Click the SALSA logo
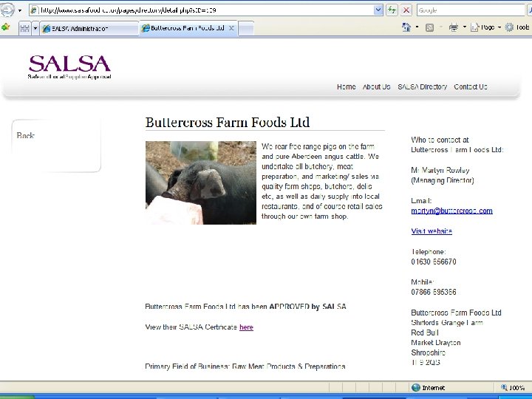Viewport: 532px width, 399px height. [x=69, y=66]
